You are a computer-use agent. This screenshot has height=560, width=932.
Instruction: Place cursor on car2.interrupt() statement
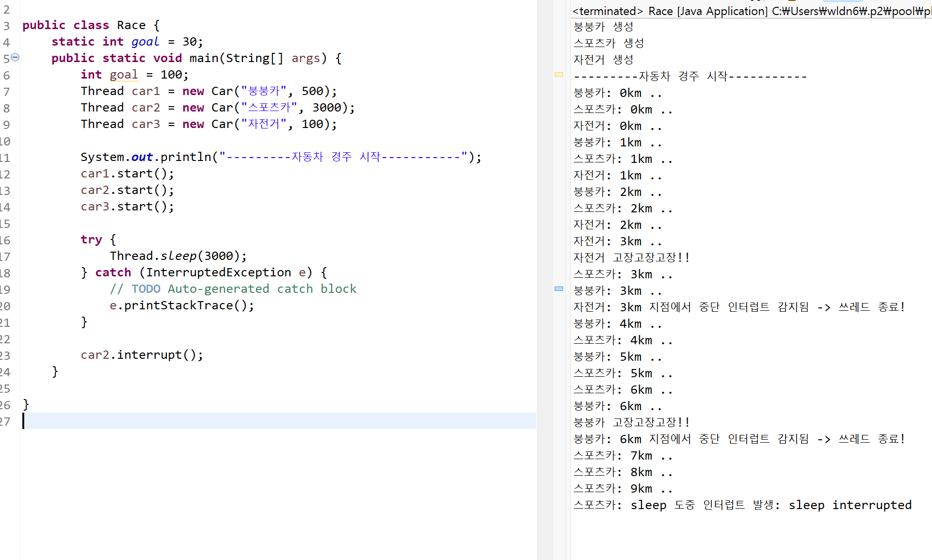[x=142, y=355]
